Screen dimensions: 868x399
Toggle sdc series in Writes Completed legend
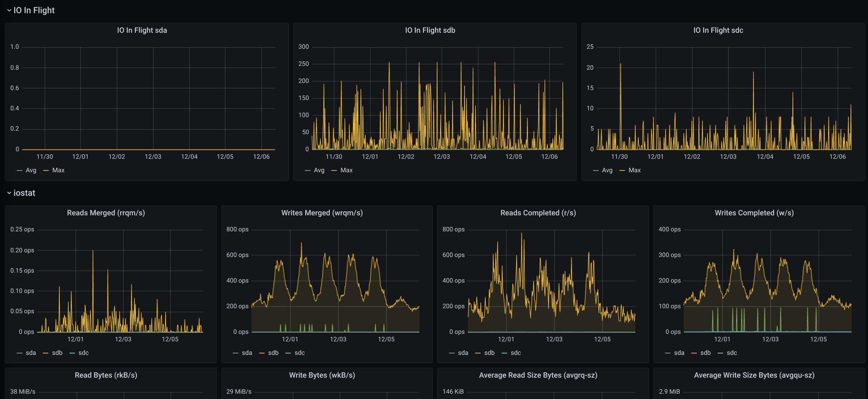click(x=731, y=353)
